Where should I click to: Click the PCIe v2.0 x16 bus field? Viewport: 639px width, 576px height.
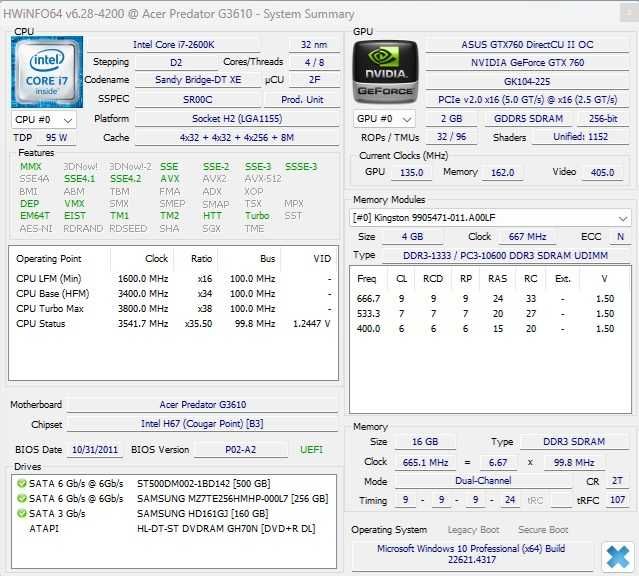[527, 100]
